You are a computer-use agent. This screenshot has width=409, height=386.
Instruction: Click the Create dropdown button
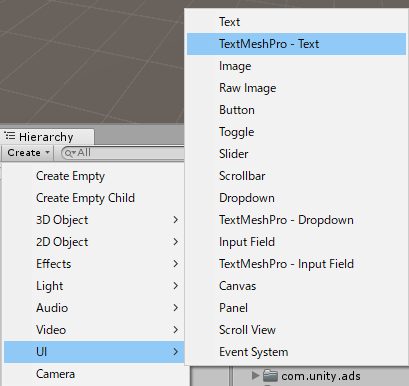(28, 153)
